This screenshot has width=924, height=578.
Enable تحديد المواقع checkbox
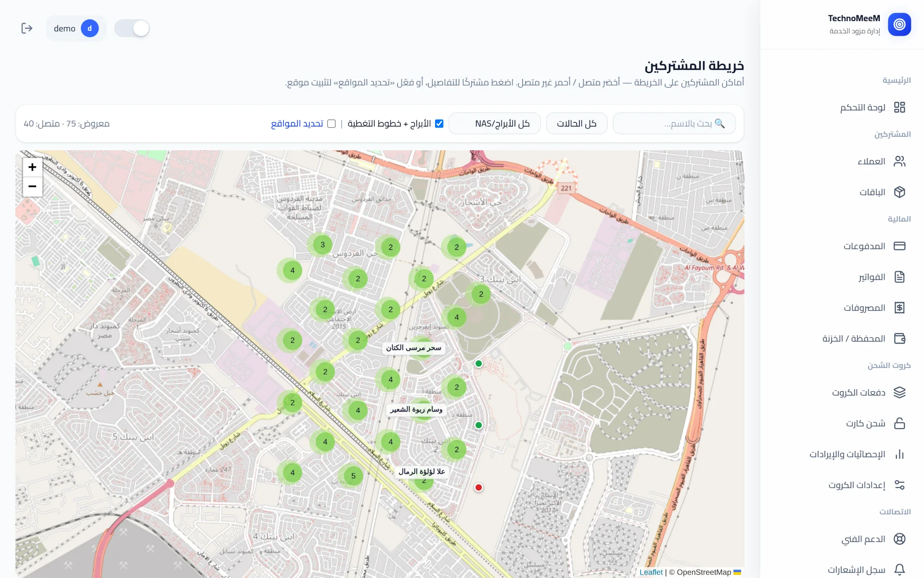point(332,124)
